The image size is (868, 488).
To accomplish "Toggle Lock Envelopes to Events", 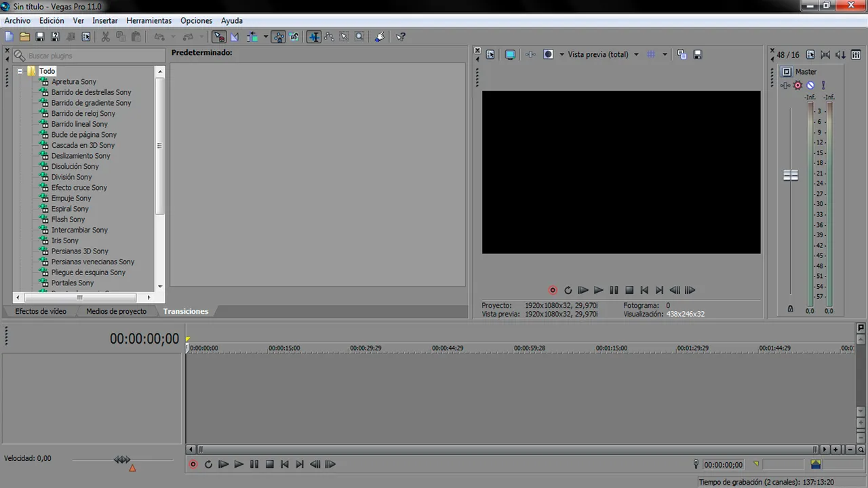I will (x=278, y=37).
